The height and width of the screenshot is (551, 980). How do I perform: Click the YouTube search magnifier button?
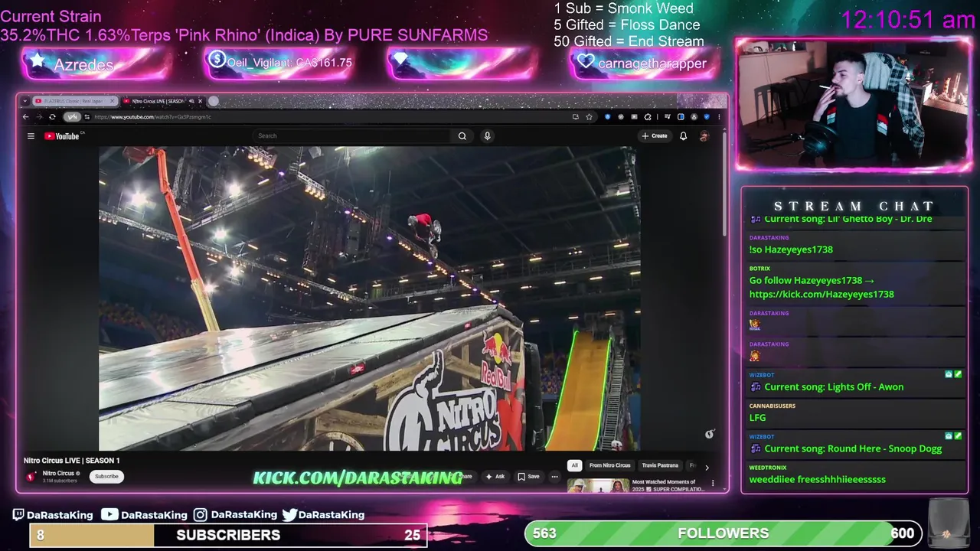[462, 136]
